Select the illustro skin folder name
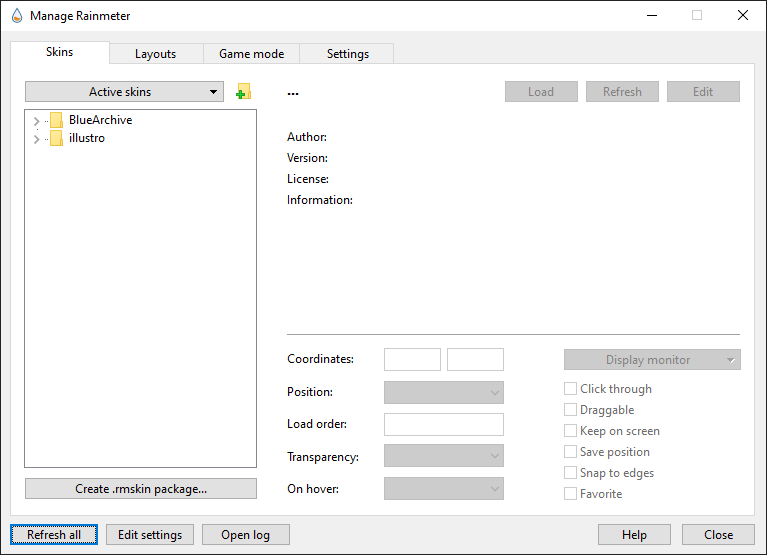Screen dimensions: 767x555 (87, 138)
